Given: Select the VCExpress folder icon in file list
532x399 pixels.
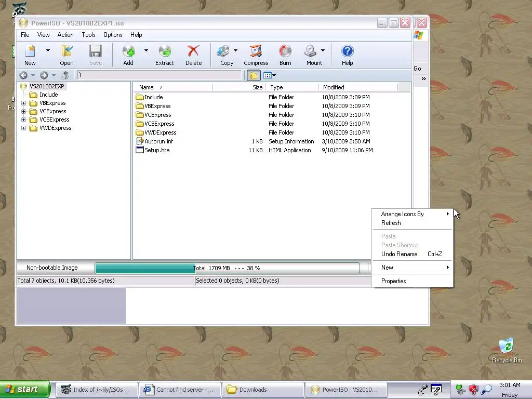Looking at the screenshot, I should coord(140,115).
